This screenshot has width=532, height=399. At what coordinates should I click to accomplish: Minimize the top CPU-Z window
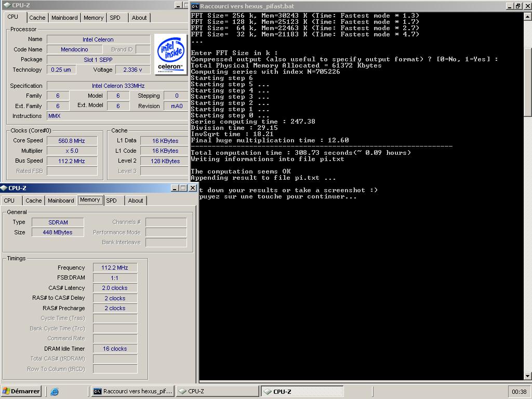[178, 5]
